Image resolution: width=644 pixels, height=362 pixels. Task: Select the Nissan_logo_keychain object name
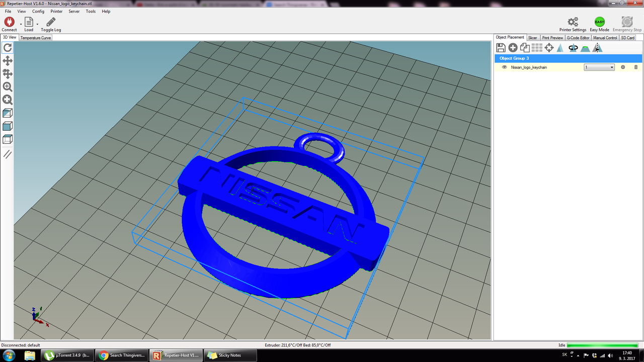[529, 67]
